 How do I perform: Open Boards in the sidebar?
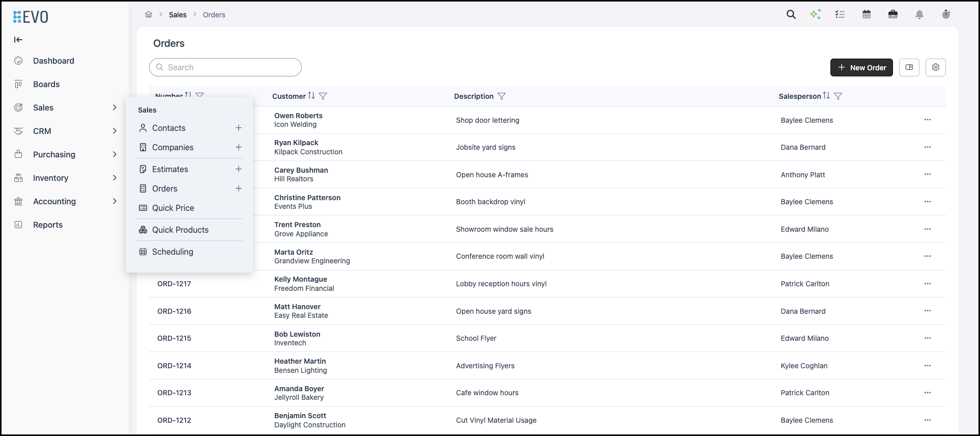click(x=46, y=84)
